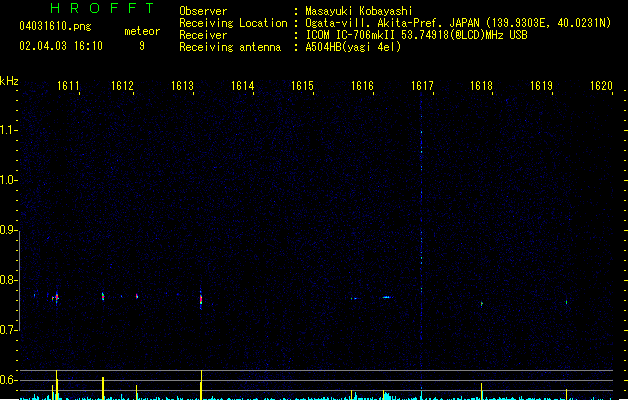The image size is (629, 400).
Task: Click the 1615 time axis marker
Action: (302, 86)
